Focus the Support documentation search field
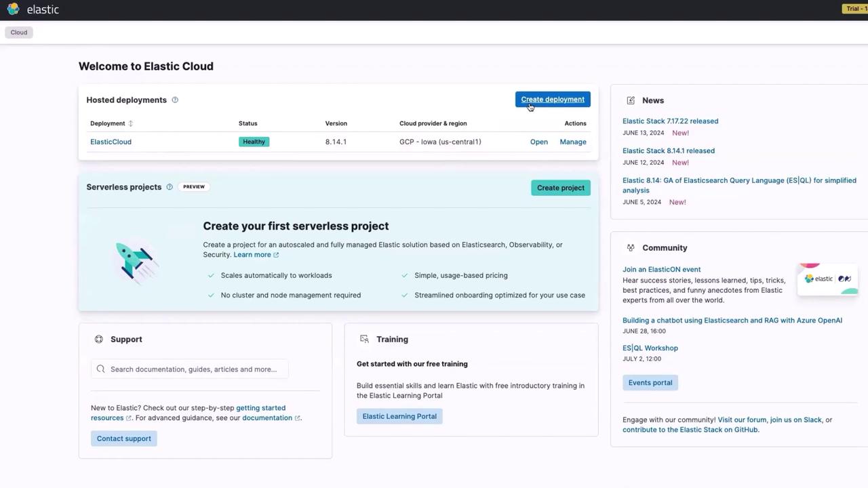This screenshot has height=488, width=868. pos(193,369)
